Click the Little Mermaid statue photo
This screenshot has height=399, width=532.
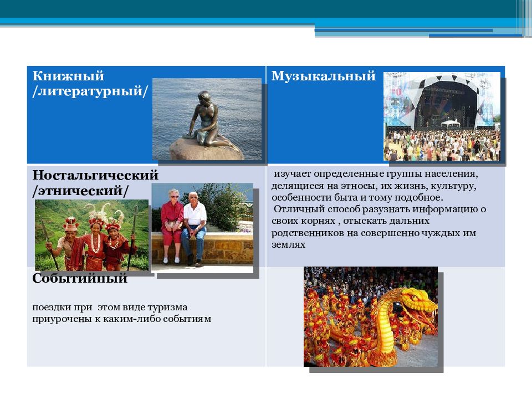click(207, 119)
